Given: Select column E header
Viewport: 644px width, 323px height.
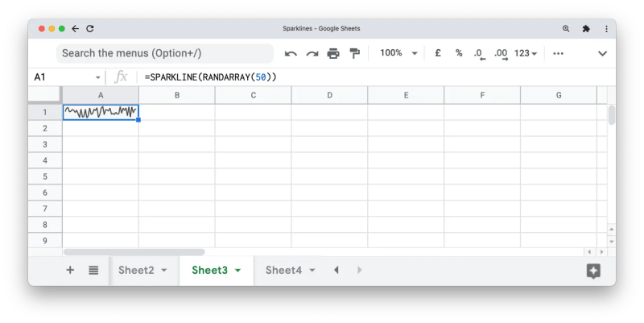Looking at the screenshot, I should coord(407,95).
